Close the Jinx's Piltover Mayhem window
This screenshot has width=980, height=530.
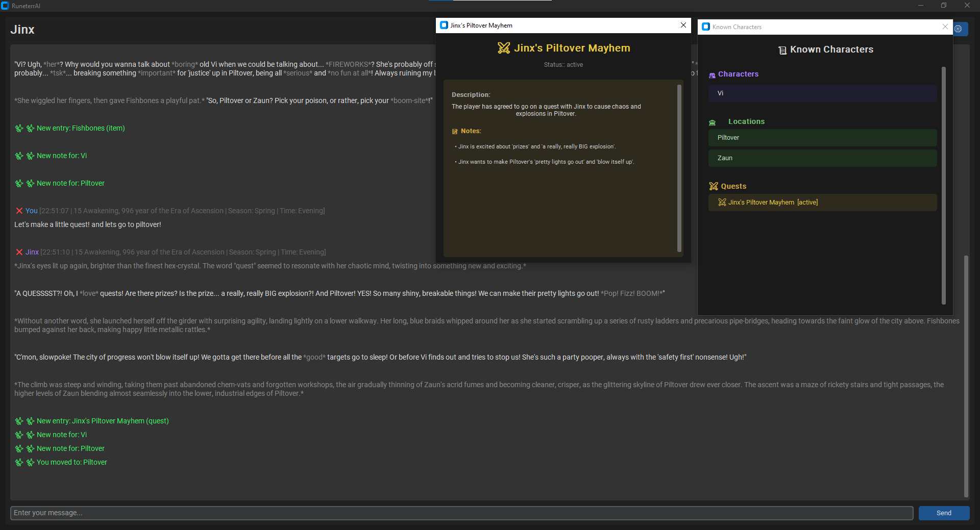pyautogui.click(x=683, y=25)
